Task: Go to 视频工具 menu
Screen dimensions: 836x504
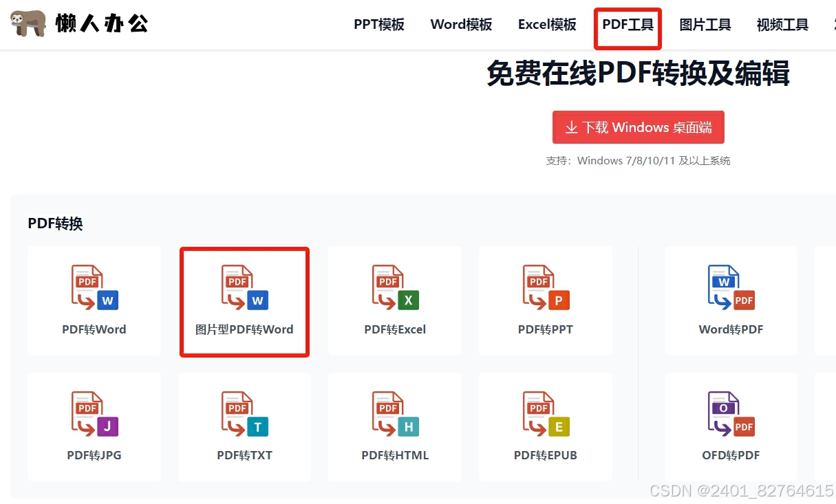Action: click(782, 25)
